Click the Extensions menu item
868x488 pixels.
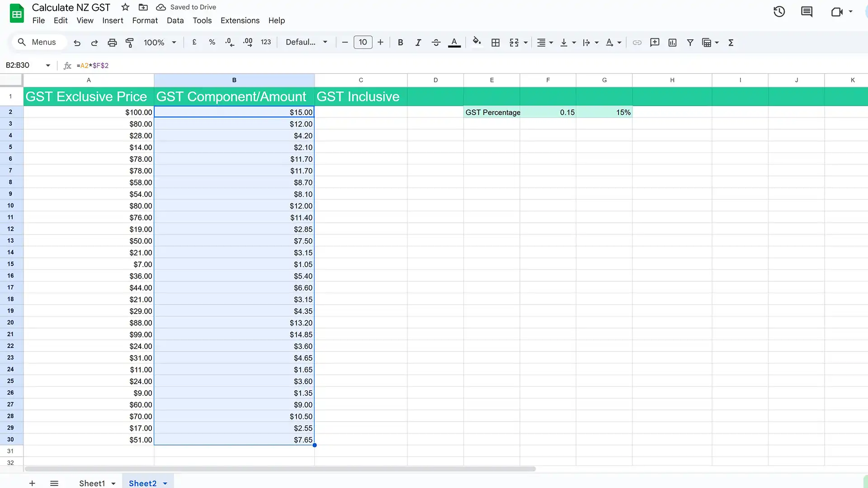[240, 20]
